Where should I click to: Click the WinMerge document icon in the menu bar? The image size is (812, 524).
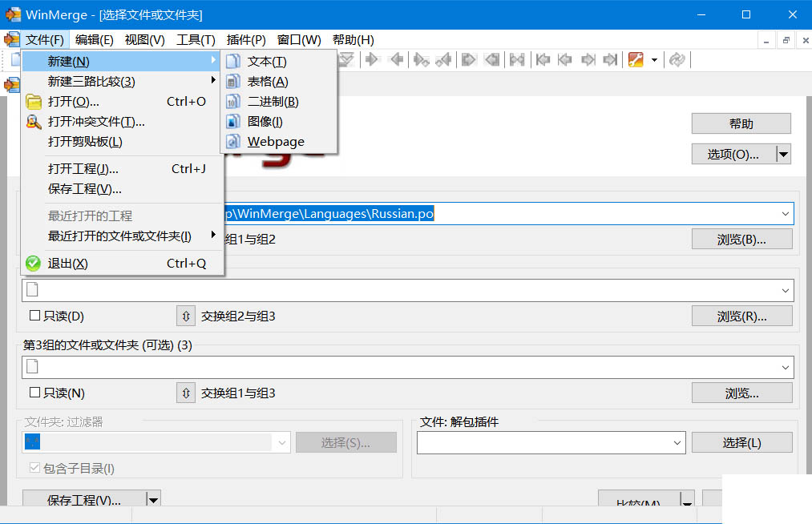11,39
